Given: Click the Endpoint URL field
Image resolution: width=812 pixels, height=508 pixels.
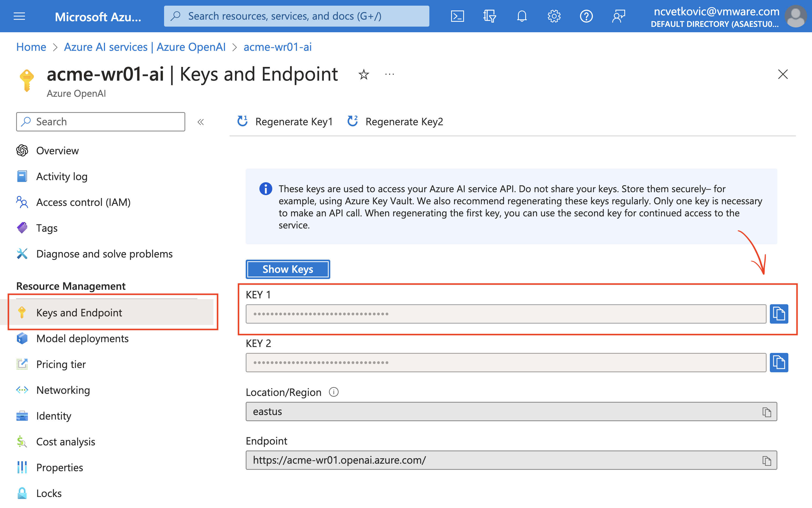Looking at the screenshot, I should point(511,460).
